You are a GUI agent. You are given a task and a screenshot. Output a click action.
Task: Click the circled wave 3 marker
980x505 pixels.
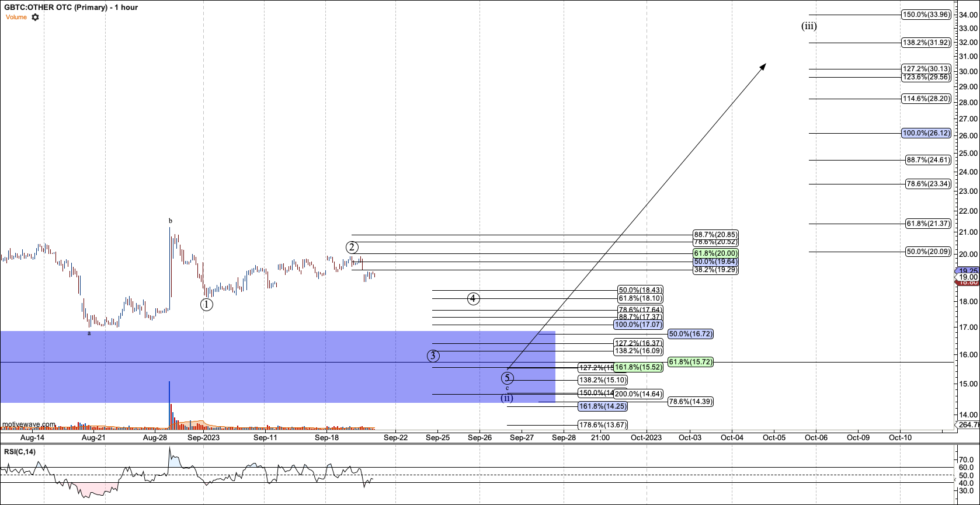pos(433,356)
